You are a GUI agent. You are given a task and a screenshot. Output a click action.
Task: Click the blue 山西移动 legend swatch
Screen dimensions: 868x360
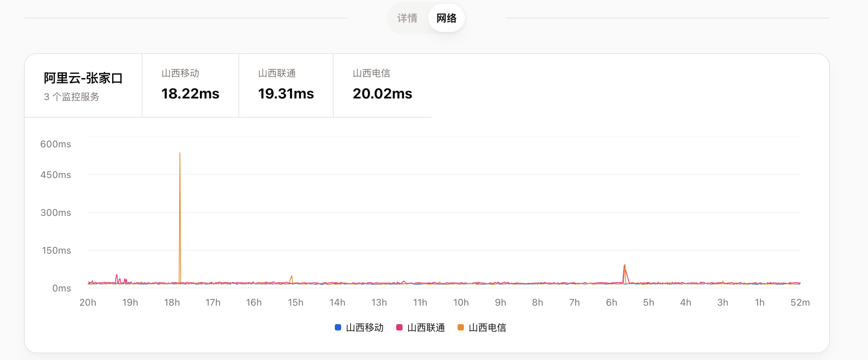click(338, 327)
